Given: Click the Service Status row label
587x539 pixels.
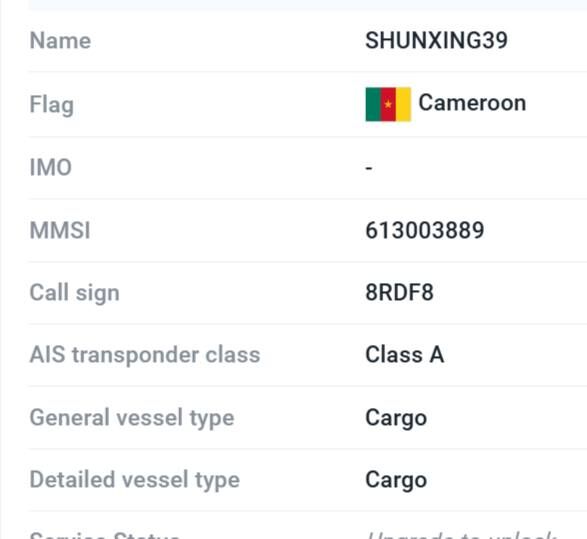Looking at the screenshot, I should tap(104, 535).
